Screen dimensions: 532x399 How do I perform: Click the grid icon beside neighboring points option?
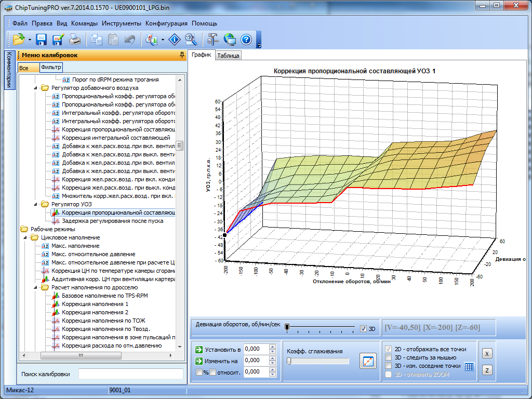coord(469,366)
